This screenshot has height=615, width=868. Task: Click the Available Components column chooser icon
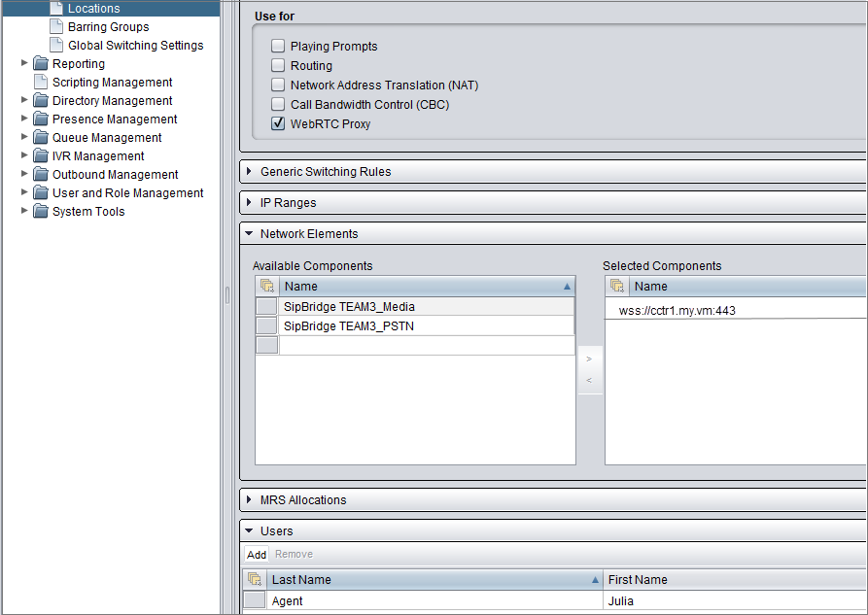pyautogui.click(x=267, y=287)
